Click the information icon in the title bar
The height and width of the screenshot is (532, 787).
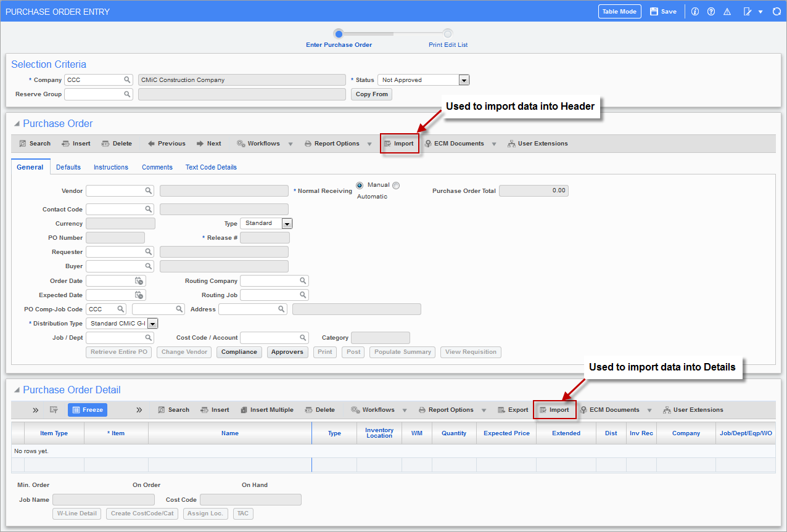click(695, 11)
